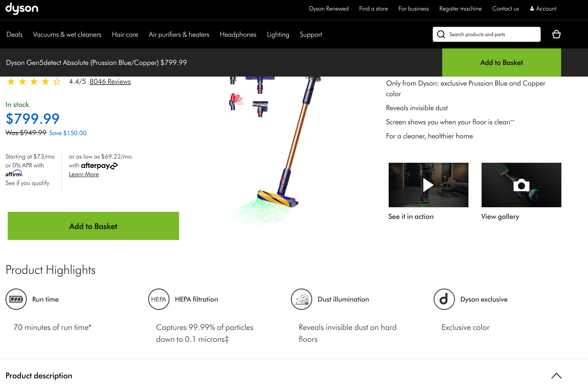
Task: Click the Dyson exclusive d icon
Action: (x=444, y=299)
